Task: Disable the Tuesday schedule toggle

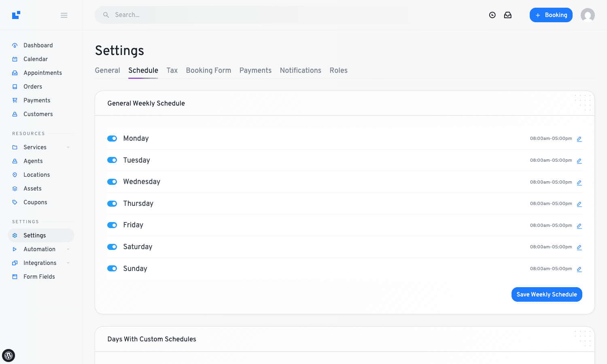Action: 112,160
